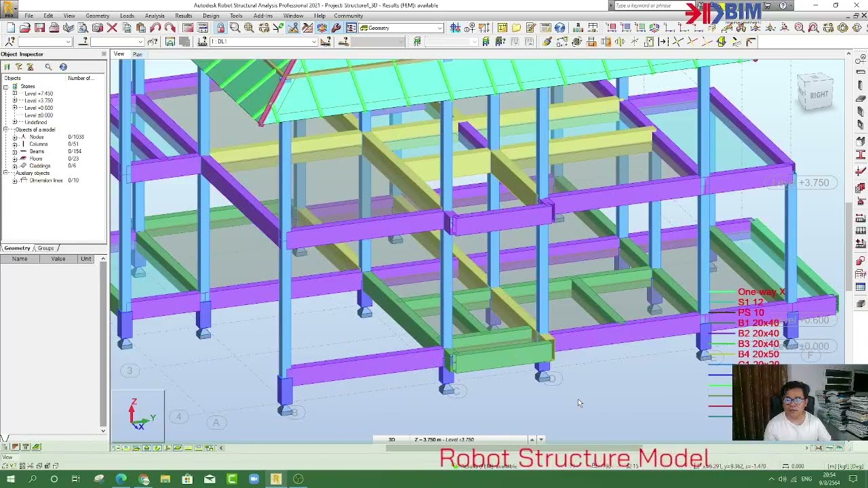Collapse the Stories tree group
The image size is (868, 488).
pyautogui.click(x=6, y=87)
